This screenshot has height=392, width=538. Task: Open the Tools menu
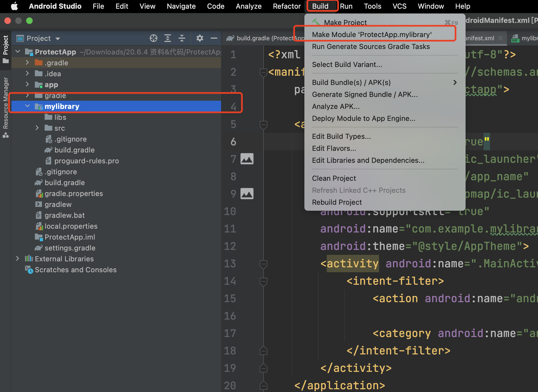(x=372, y=6)
